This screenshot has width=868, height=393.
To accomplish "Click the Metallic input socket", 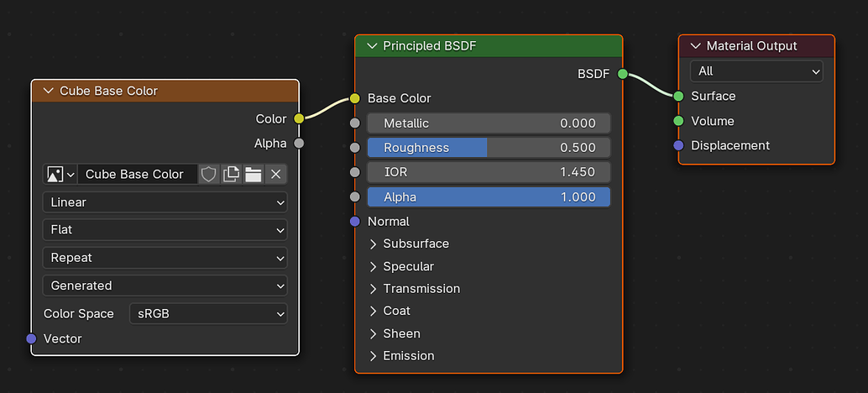I will (355, 123).
